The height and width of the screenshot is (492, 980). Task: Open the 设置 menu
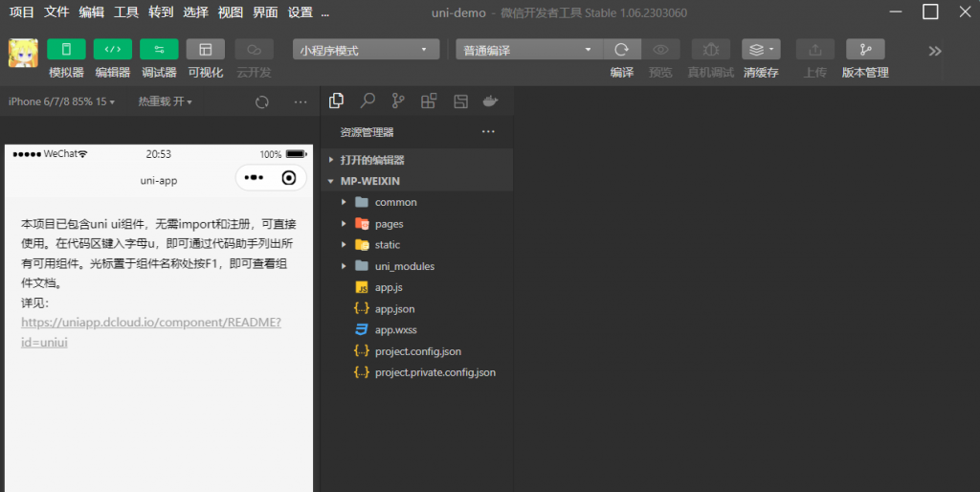[x=300, y=12]
